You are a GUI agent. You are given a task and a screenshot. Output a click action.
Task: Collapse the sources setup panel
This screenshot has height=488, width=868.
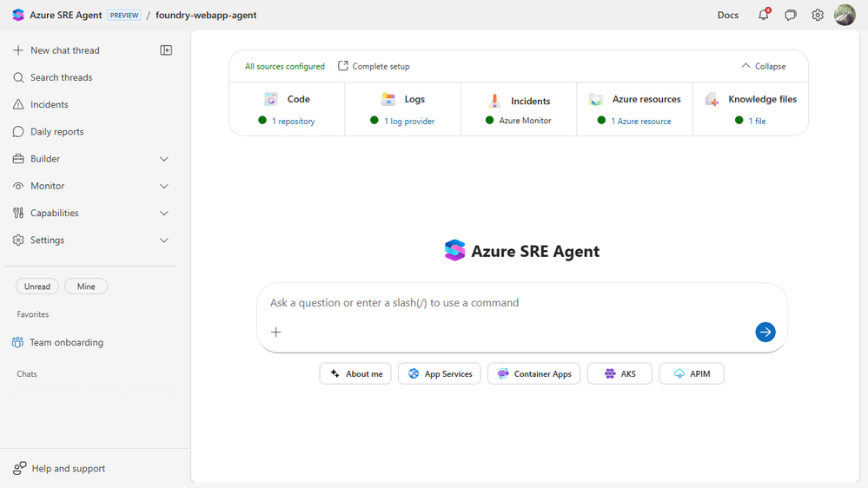click(x=763, y=66)
